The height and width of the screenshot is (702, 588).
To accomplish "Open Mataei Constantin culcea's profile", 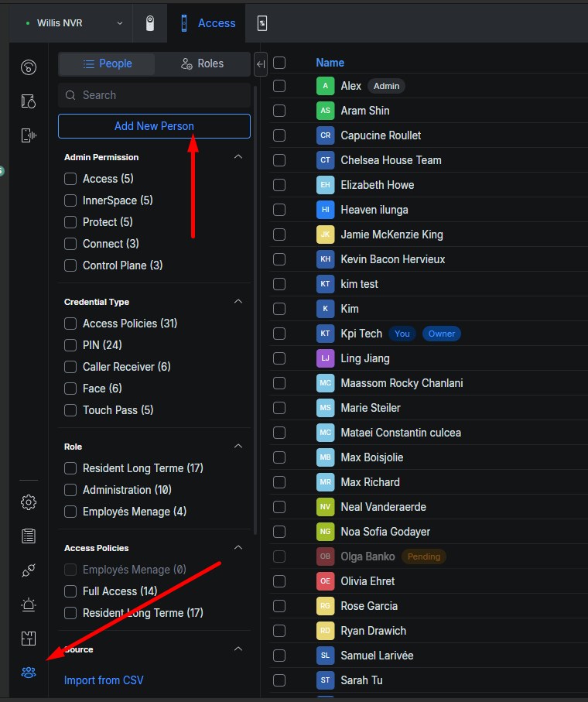I will coord(401,433).
